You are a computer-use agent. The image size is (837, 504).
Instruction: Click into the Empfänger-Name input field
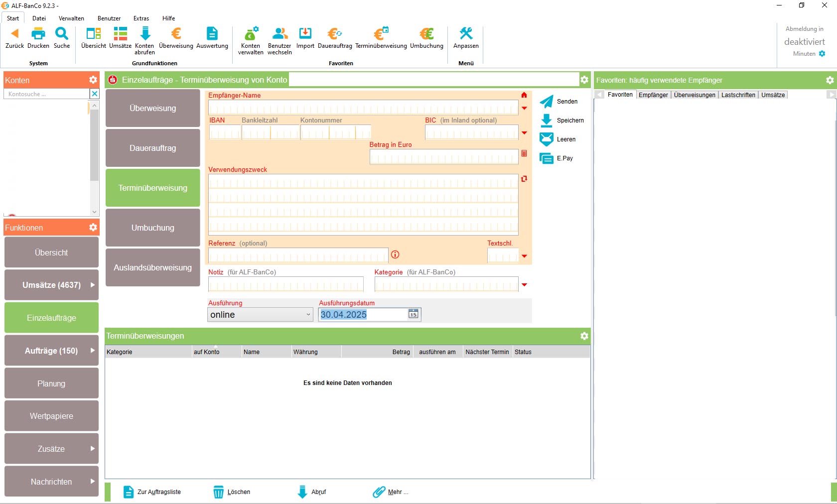tap(363, 108)
